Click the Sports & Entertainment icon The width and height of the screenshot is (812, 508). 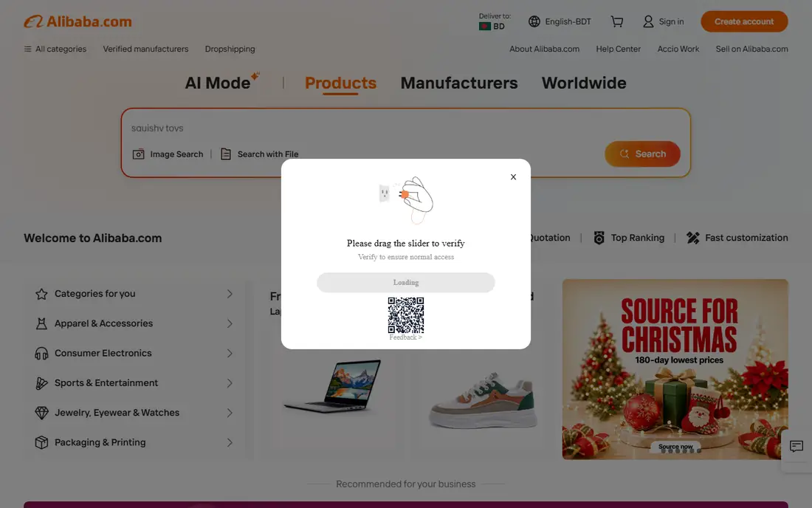pyautogui.click(x=41, y=383)
